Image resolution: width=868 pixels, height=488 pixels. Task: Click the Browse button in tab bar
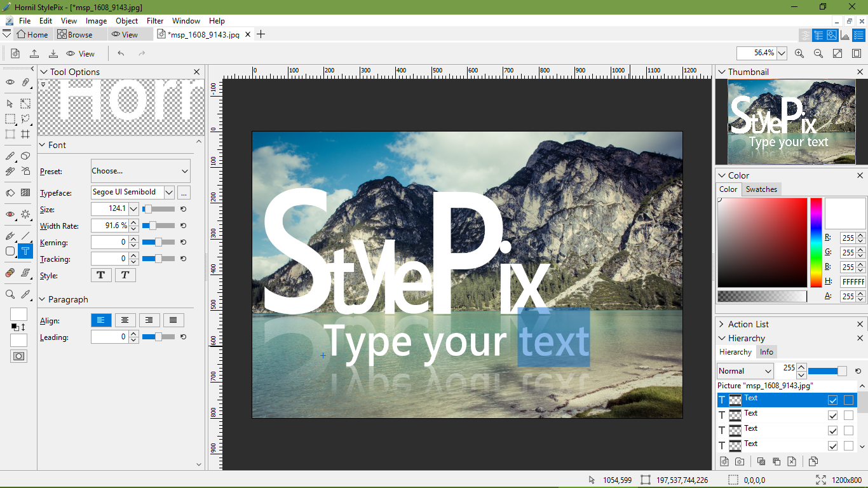(75, 34)
